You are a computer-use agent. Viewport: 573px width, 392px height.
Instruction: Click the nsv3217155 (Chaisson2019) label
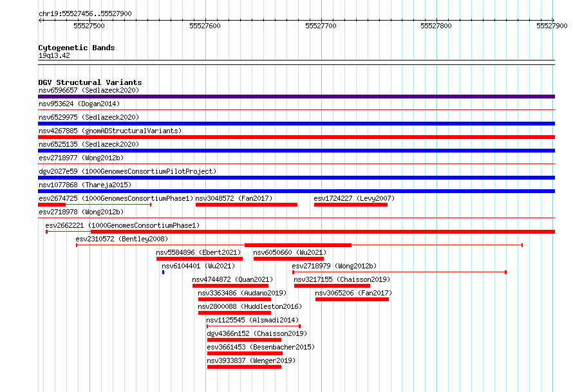342,279
